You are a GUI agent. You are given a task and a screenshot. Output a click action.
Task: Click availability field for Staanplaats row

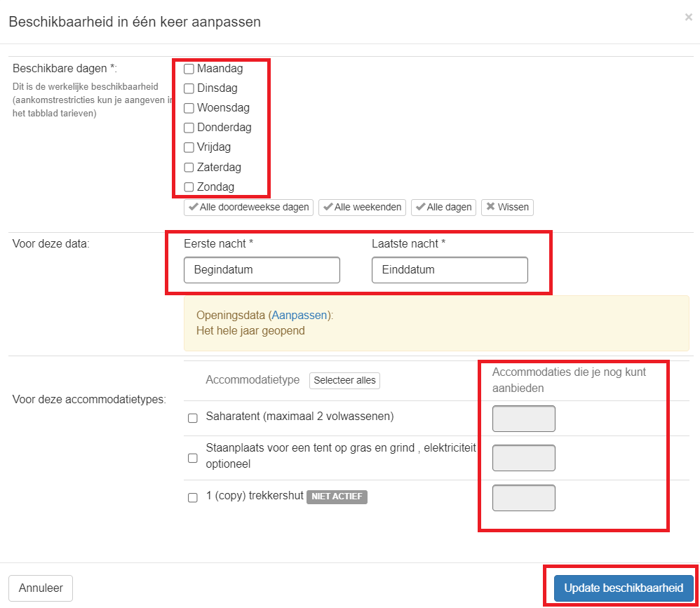coord(524,458)
